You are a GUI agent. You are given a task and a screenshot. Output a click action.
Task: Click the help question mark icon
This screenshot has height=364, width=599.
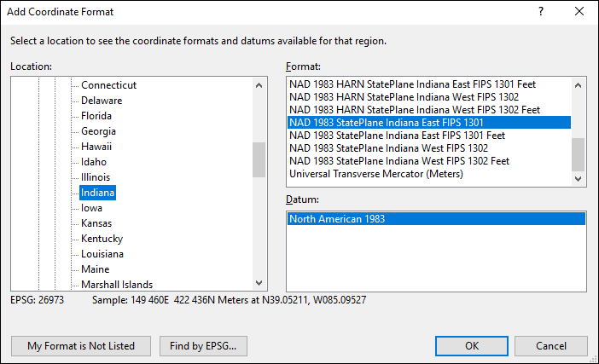[541, 11]
